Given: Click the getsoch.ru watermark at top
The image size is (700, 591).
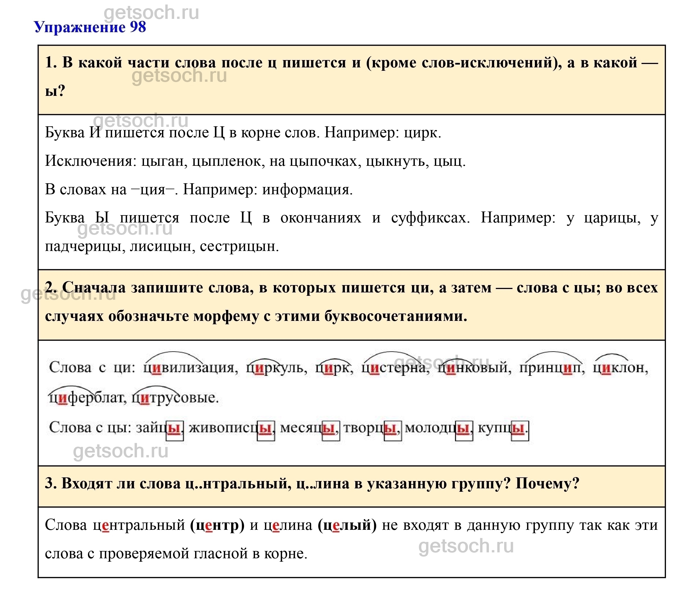Looking at the screenshot, I should coord(151,12).
